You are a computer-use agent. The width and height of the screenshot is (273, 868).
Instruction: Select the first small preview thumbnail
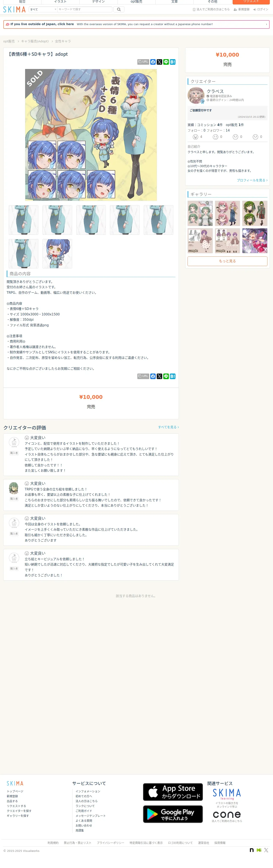click(x=24, y=220)
